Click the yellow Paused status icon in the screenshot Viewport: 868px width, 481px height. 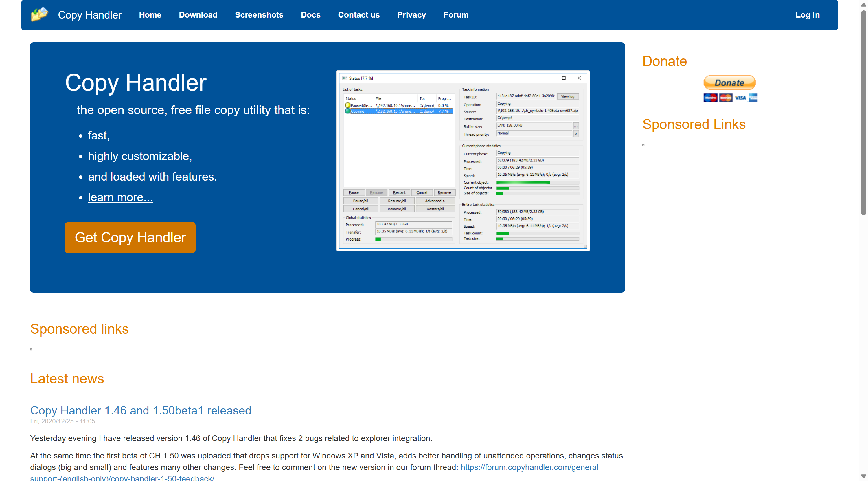click(x=347, y=106)
